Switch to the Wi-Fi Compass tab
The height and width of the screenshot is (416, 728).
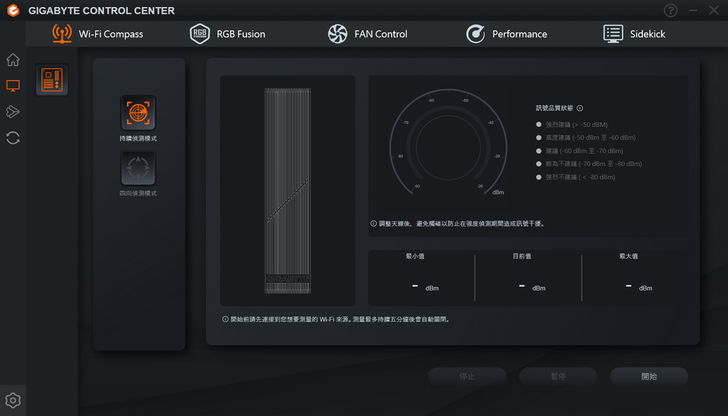pyautogui.click(x=98, y=34)
